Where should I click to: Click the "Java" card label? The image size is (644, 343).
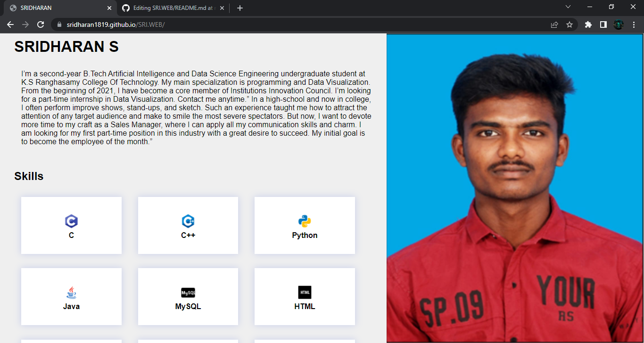(71, 307)
